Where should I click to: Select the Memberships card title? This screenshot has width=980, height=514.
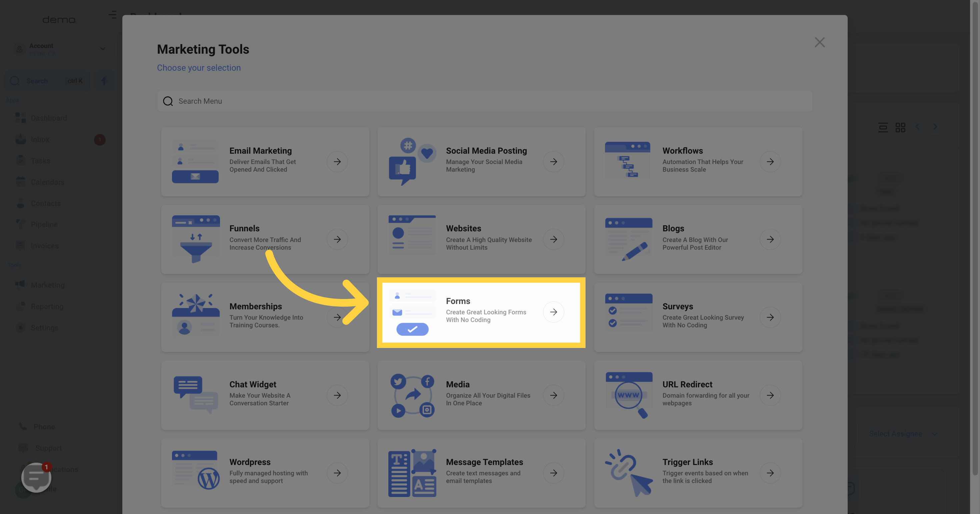point(256,306)
